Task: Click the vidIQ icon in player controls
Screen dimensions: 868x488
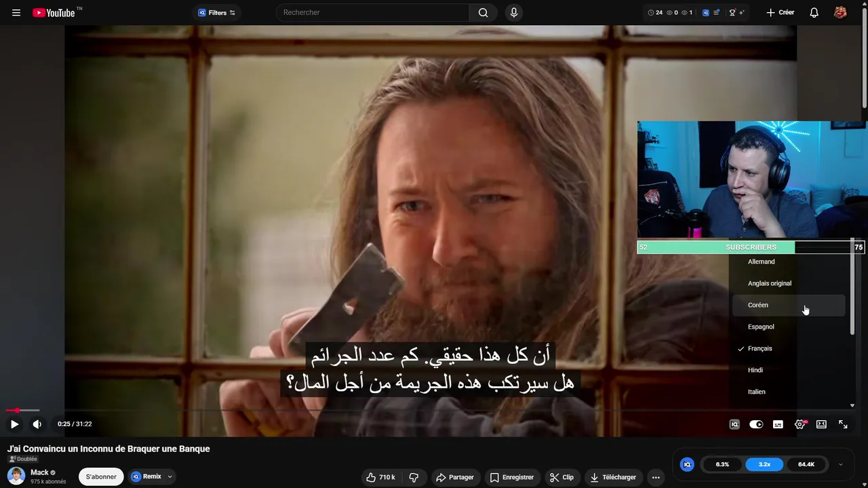Action: (734, 424)
